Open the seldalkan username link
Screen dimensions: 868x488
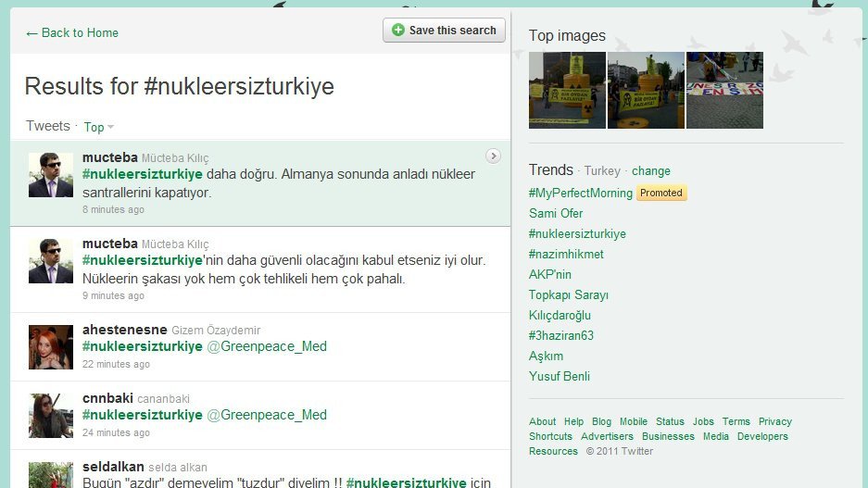click(113, 467)
